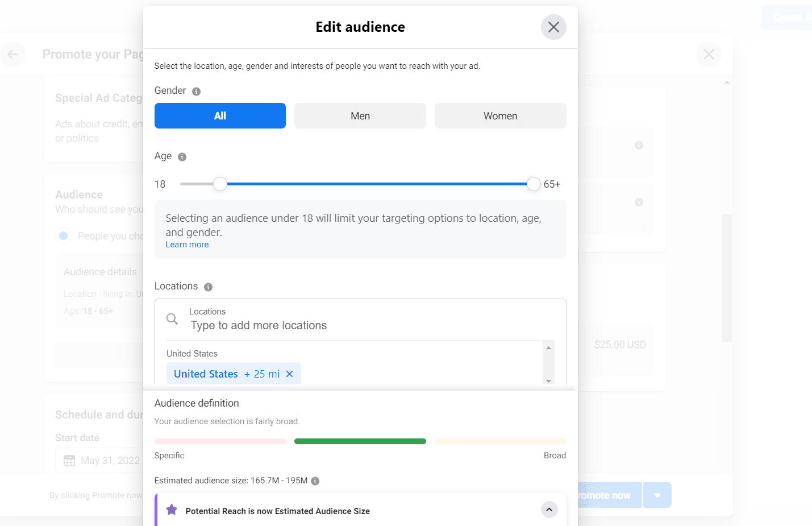
Task: Click the minimum age slider handle
Action: point(220,184)
